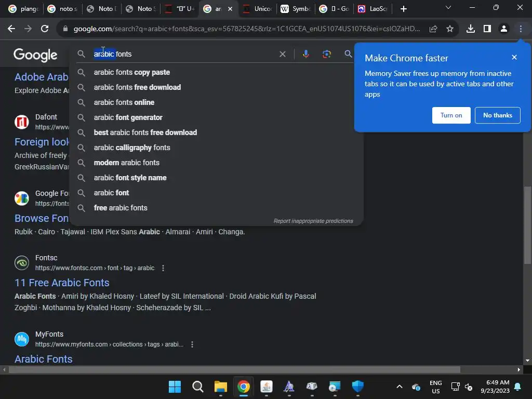
Task: Go back to the previous page
Action: point(11,29)
